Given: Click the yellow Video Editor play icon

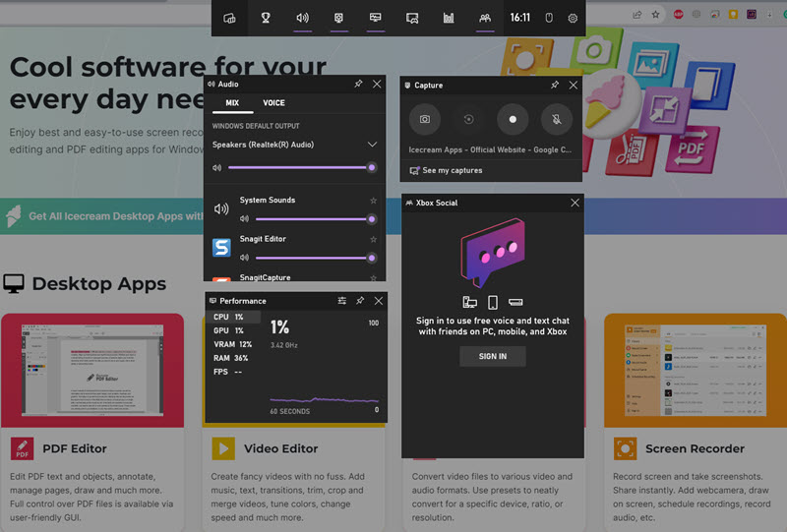Looking at the screenshot, I should tap(223, 448).
